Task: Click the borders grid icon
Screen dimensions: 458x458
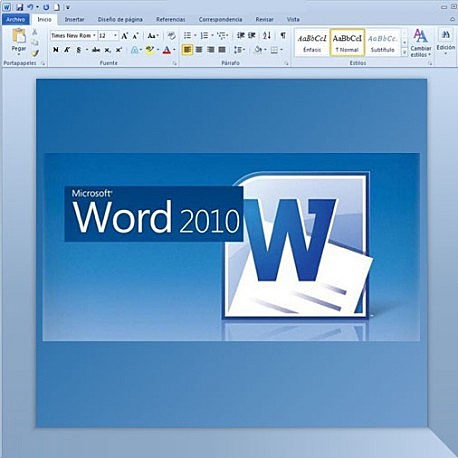Action: tap(274, 50)
